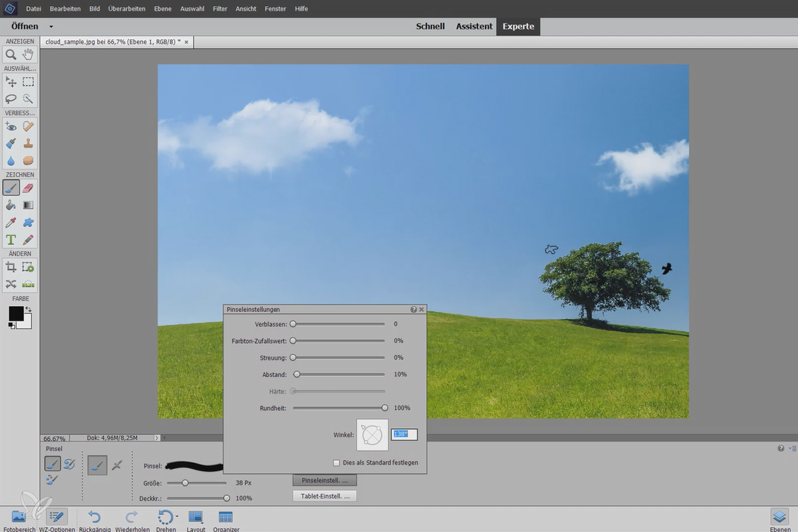Click the Pinseleinstell. button
This screenshot has width=798, height=532.
(x=325, y=480)
